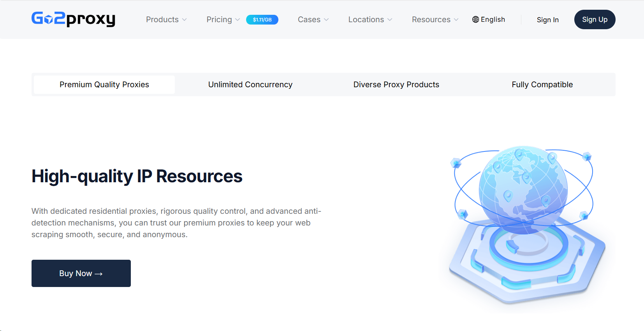This screenshot has width=644, height=331.
Task: Expand the Locations menu
Action: (370, 19)
